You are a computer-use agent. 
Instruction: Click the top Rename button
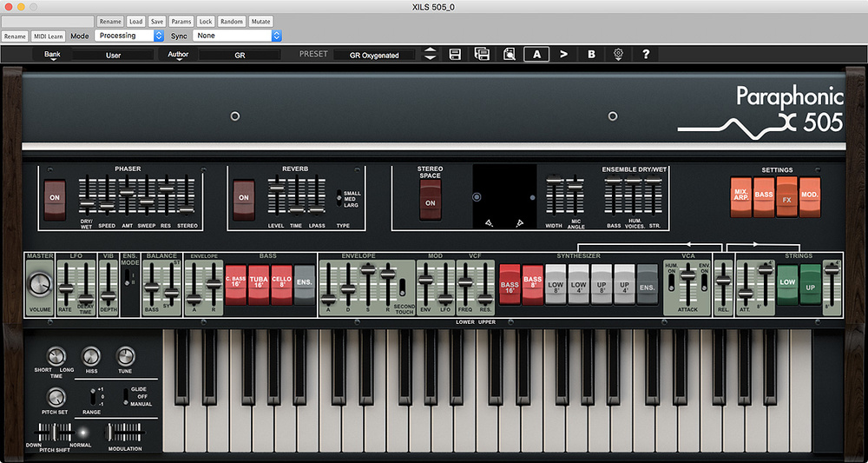click(110, 22)
